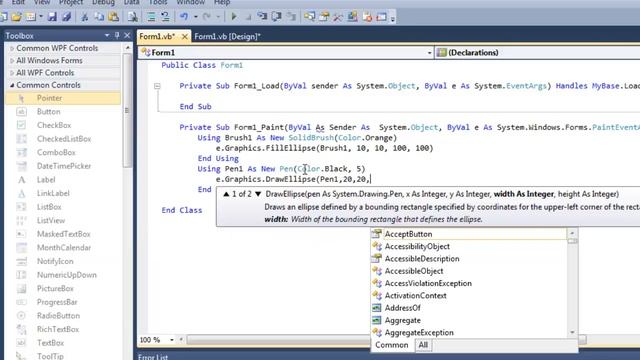Click the Open File toolbar icon
This screenshot has width=640, height=360.
pos(16,17)
